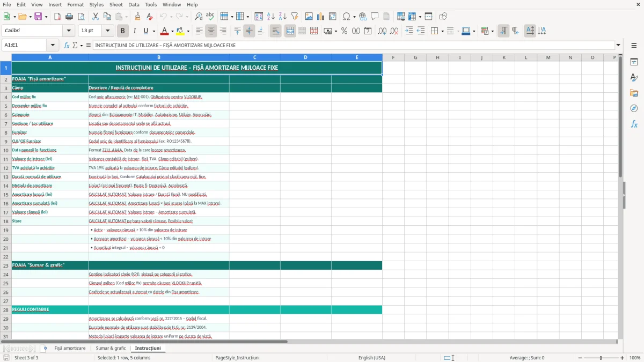Select the Clone Formatting paintbrush
Screen dimensions: 644x362
coord(137,17)
